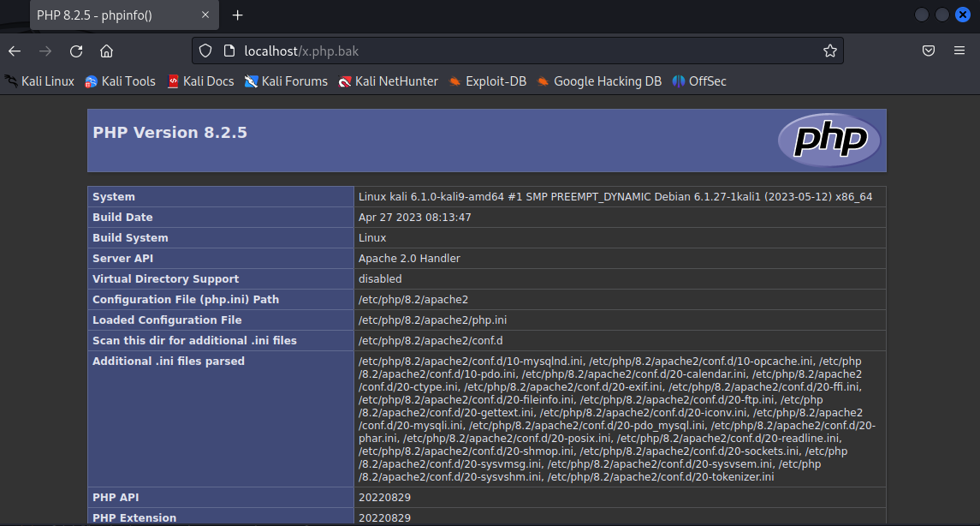Click the shield tracking protection icon

coord(205,51)
